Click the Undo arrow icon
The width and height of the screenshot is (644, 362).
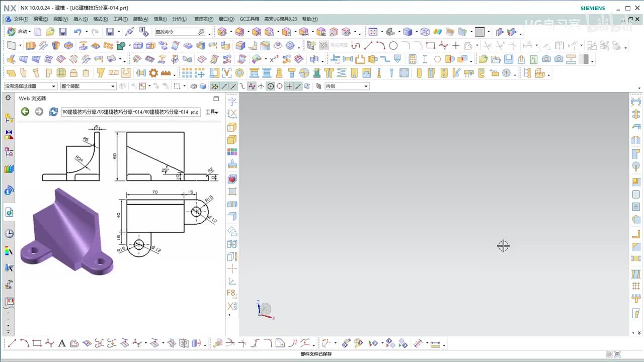pyautogui.click(x=77, y=32)
